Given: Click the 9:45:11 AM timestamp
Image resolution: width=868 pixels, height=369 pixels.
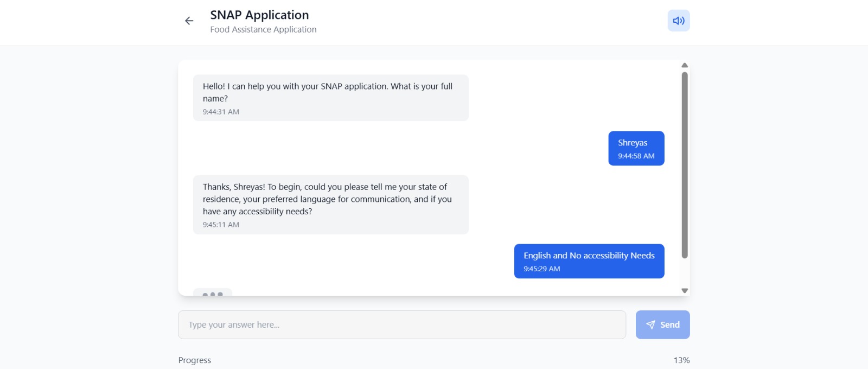Looking at the screenshot, I should pyautogui.click(x=221, y=225).
